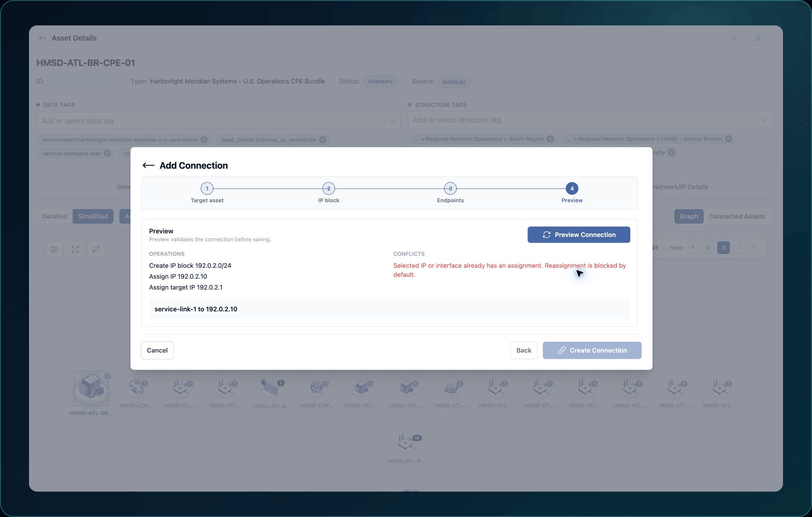This screenshot has width=812, height=517.
Task: Click the back arrow next to Asset Details
Action: point(43,38)
